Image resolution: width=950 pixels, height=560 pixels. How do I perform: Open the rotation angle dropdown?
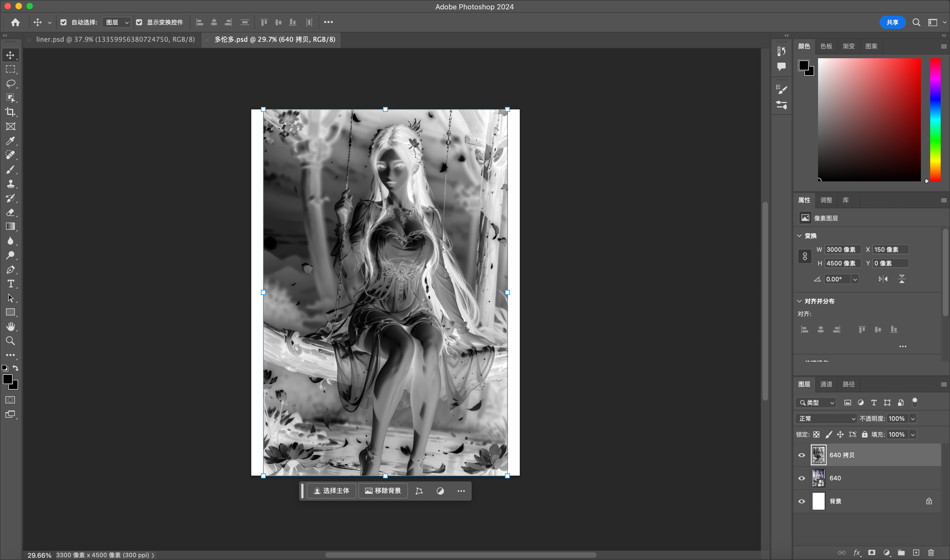[855, 279]
